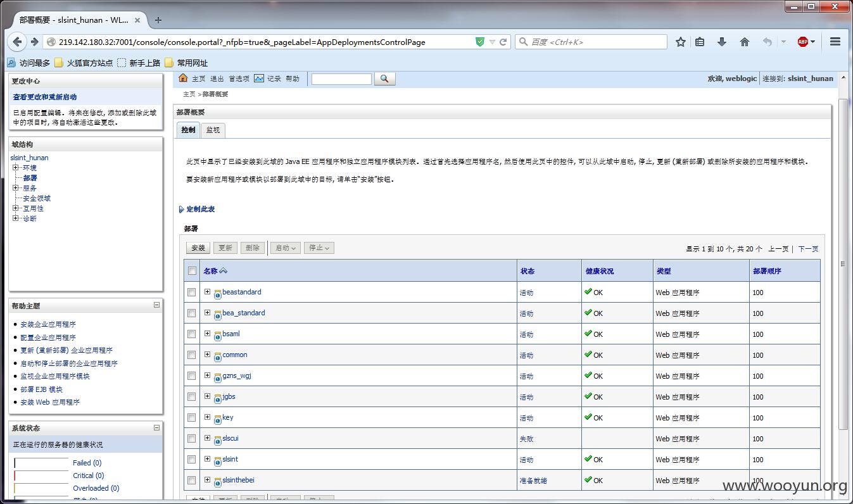Open a new browser tab with the plus icon

[x=158, y=20]
